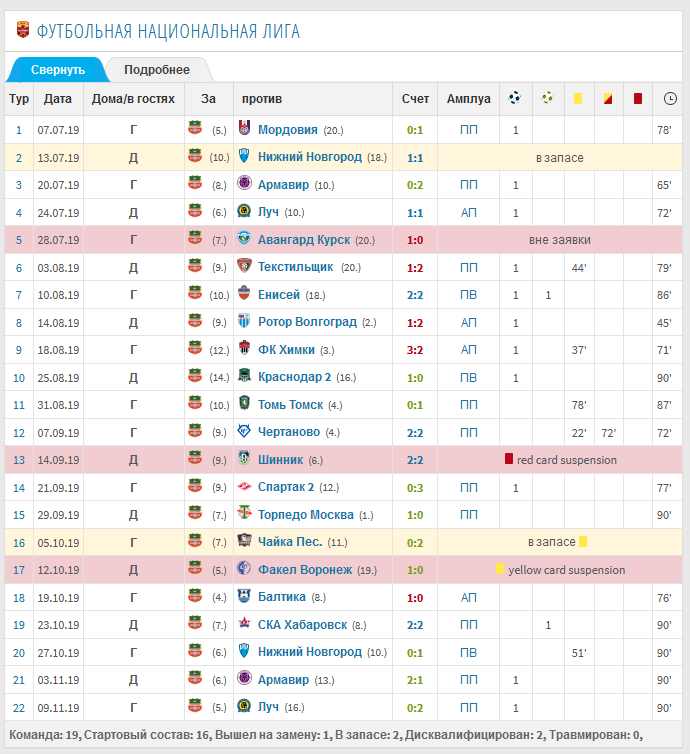Click the league emblem beside ФУТБОЛЬНАЯ НАЦИОНАЛЬНАЯ ЛИГА

tap(23, 30)
